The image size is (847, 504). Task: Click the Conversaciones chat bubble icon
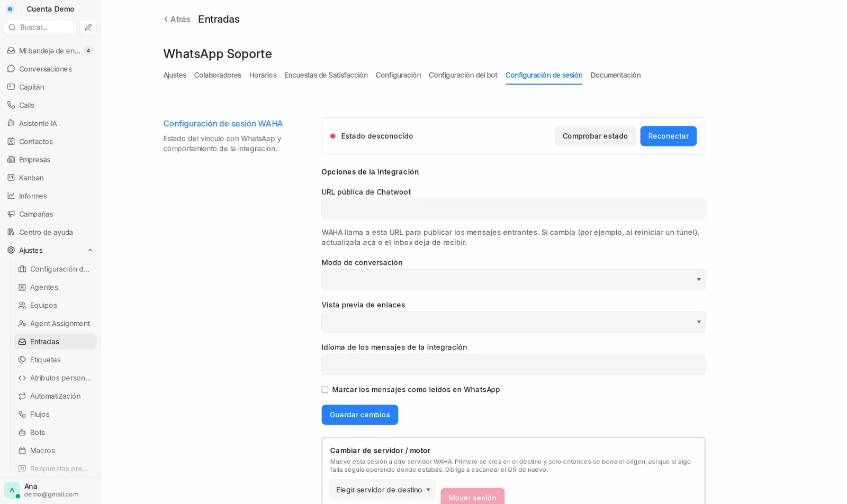point(11,69)
